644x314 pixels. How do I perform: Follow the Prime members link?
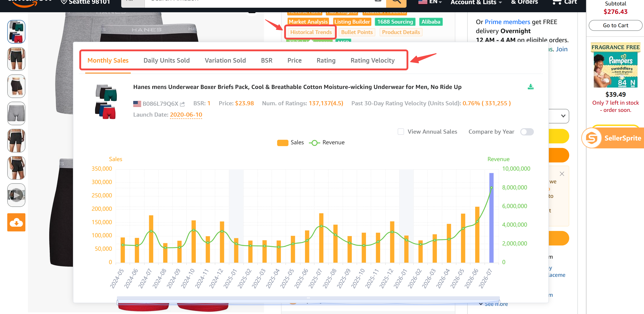click(x=507, y=22)
